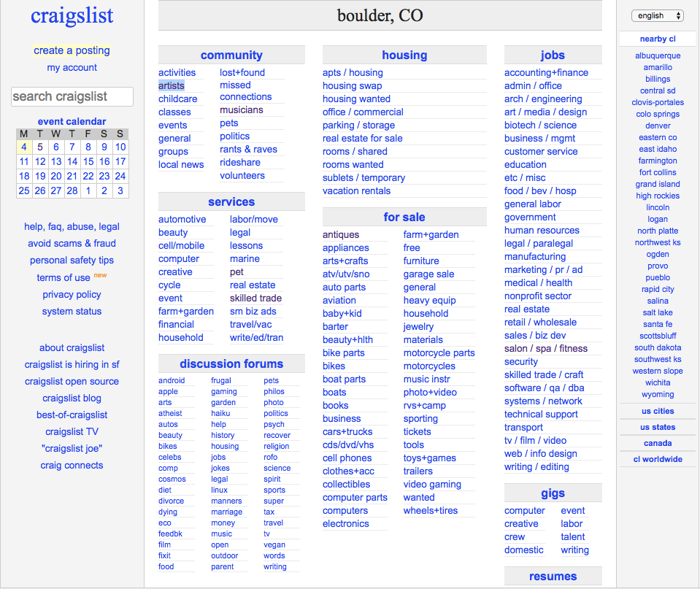The width and height of the screenshot is (700, 589).
Task: Open motorcycle parts for sale
Action: click(439, 353)
